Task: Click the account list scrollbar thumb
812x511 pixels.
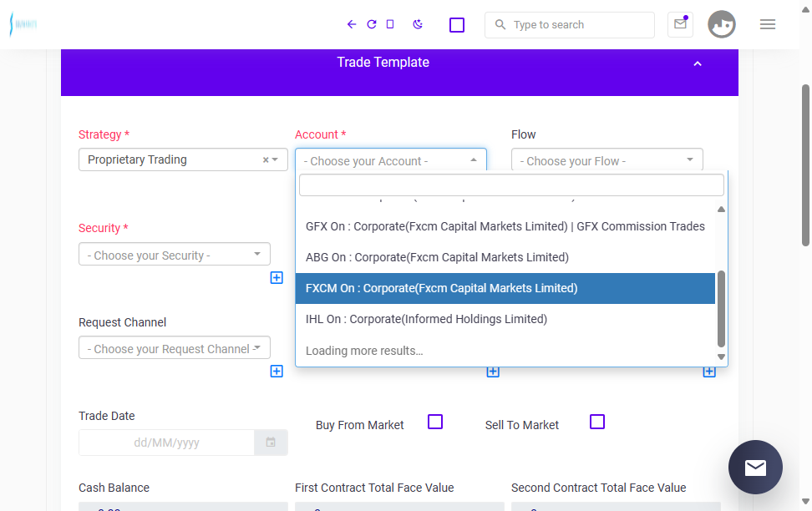Action: click(721, 309)
